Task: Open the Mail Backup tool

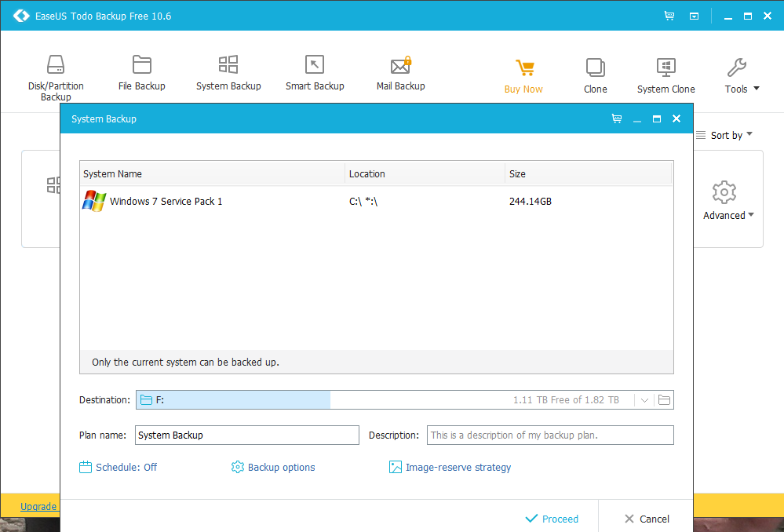Action: tap(400, 74)
